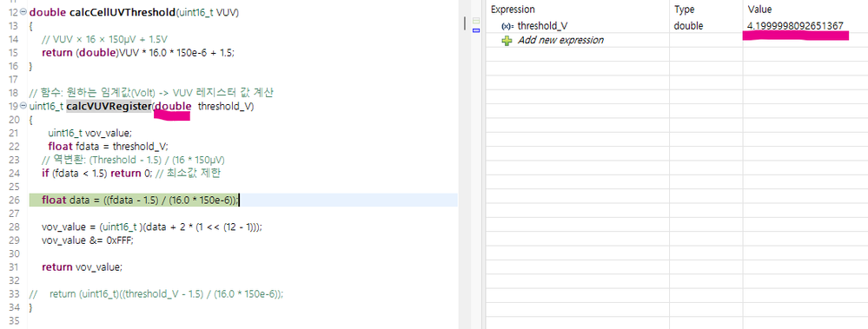
Task: Click the green overview ruler marker
Action: [475, 21]
